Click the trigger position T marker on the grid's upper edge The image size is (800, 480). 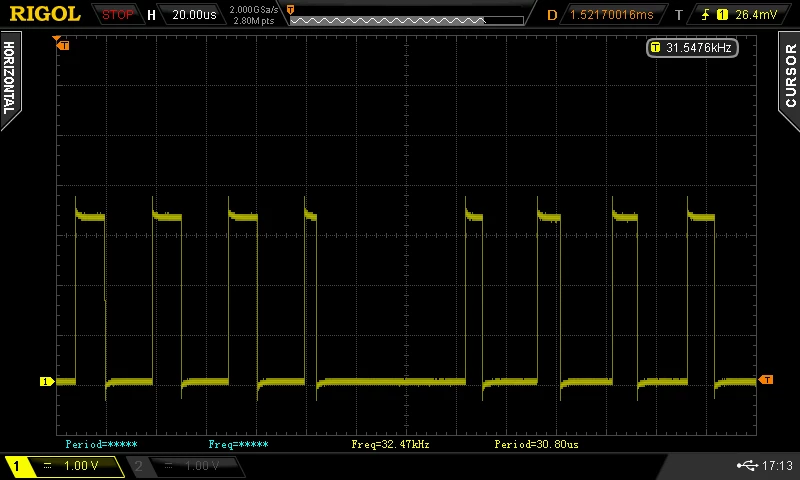(x=62, y=45)
